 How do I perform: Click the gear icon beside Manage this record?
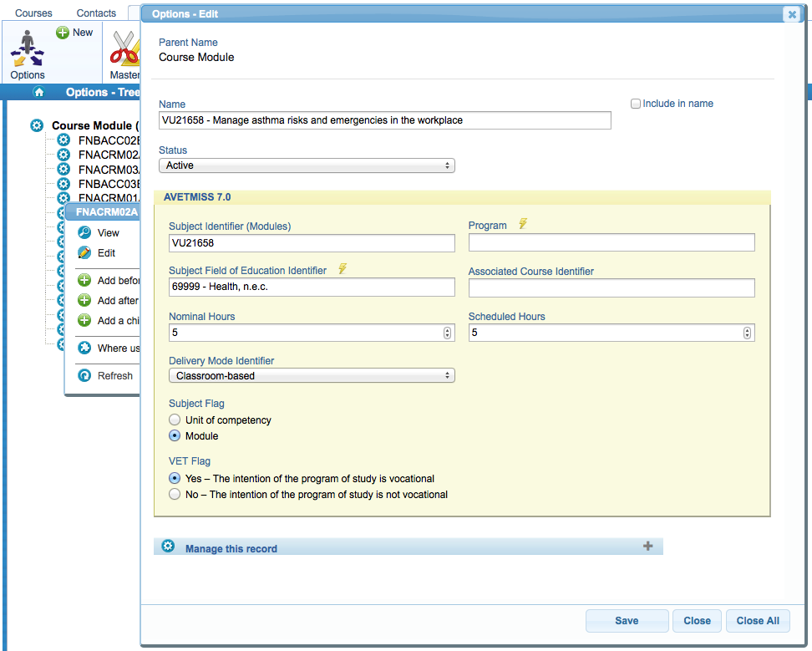[168, 547]
